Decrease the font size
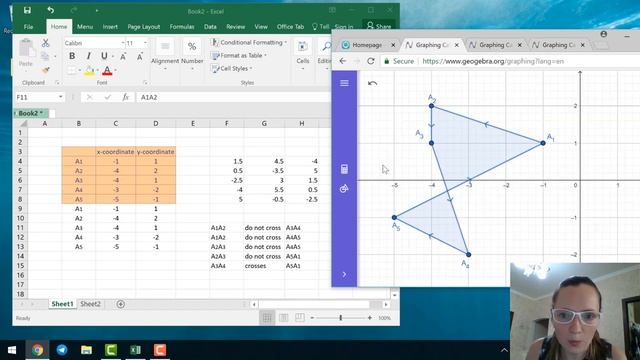Image resolution: width=640 pixels, height=360 pixels. coord(140,57)
